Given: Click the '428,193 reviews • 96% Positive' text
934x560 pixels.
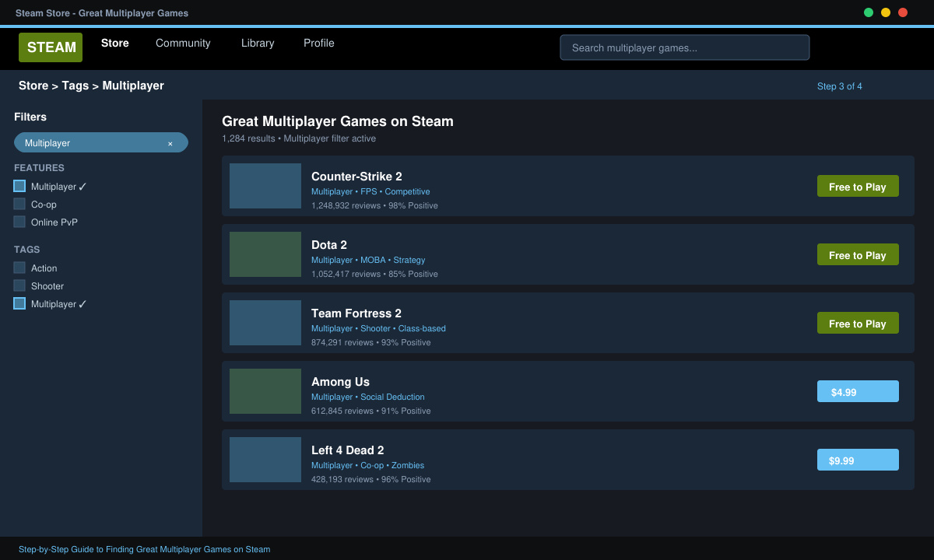Looking at the screenshot, I should tap(371, 479).
